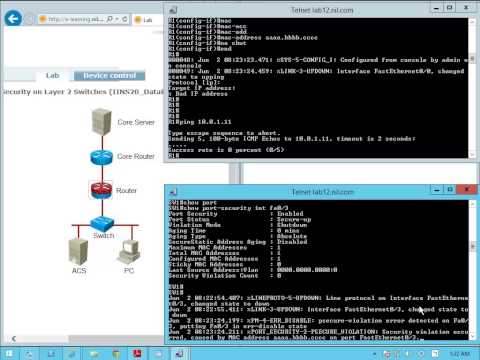480x360 pixels.
Task: Click the Core Server label text
Action: [136, 122]
